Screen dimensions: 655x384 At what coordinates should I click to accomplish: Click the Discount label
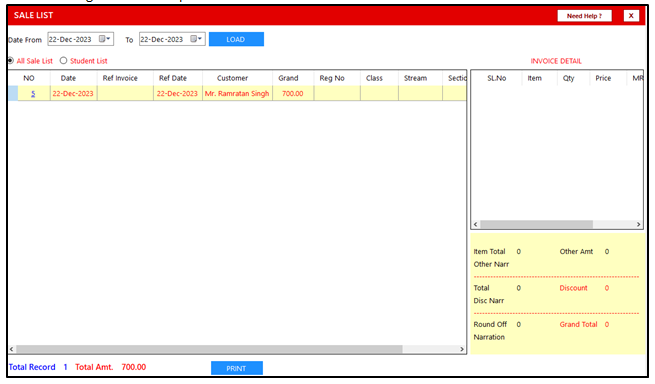tap(574, 288)
